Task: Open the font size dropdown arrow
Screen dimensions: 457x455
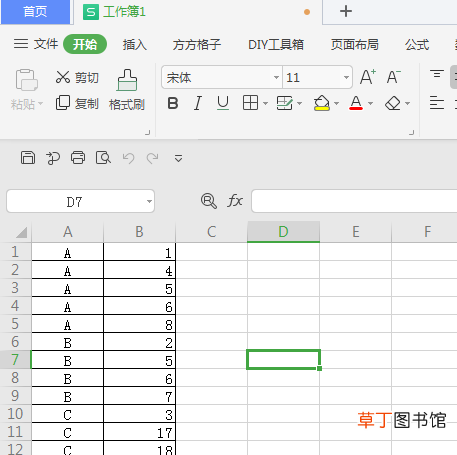Action: pos(346,77)
